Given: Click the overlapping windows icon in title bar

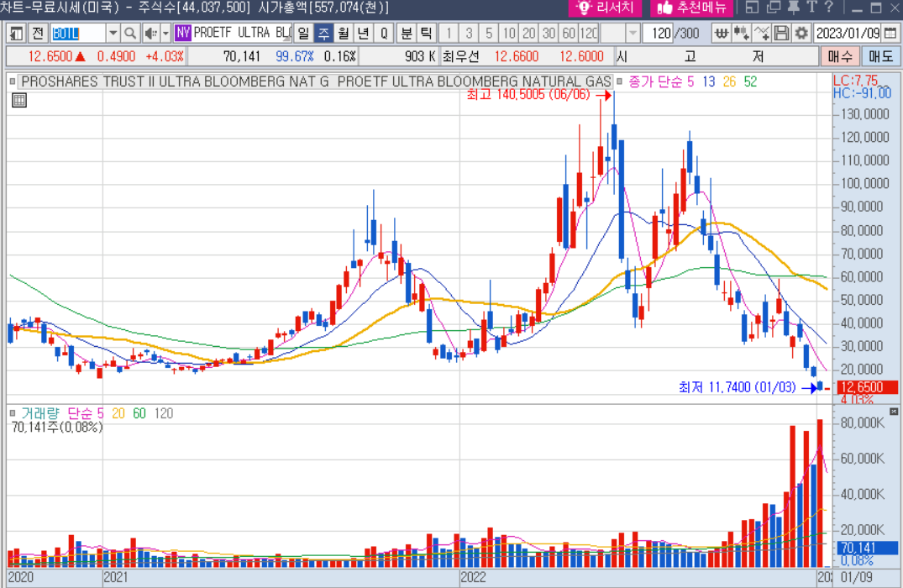Looking at the screenshot, I should 774,8.
